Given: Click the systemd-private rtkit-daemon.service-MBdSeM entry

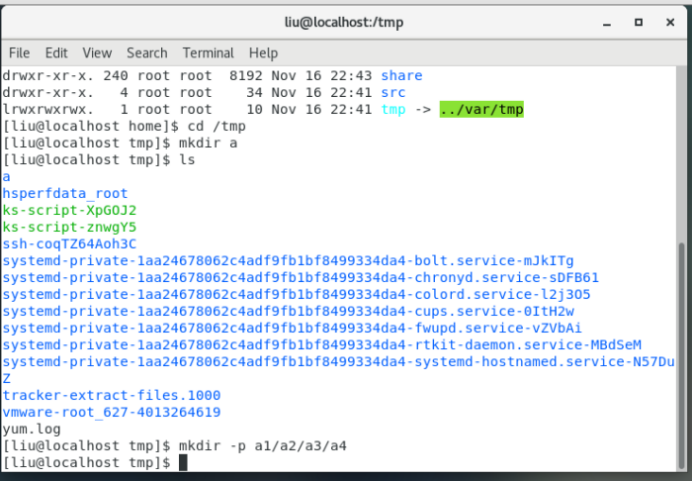Looking at the screenshot, I should (x=322, y=345).
